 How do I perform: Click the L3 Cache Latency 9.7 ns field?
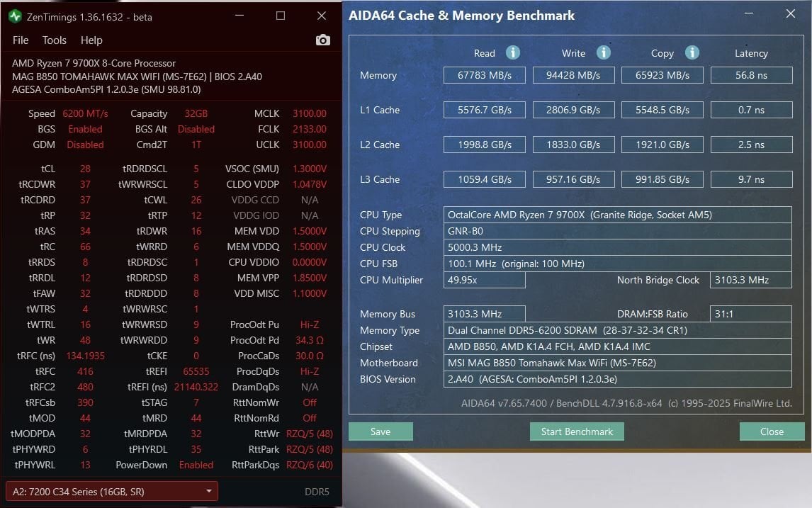pos(751,179)
